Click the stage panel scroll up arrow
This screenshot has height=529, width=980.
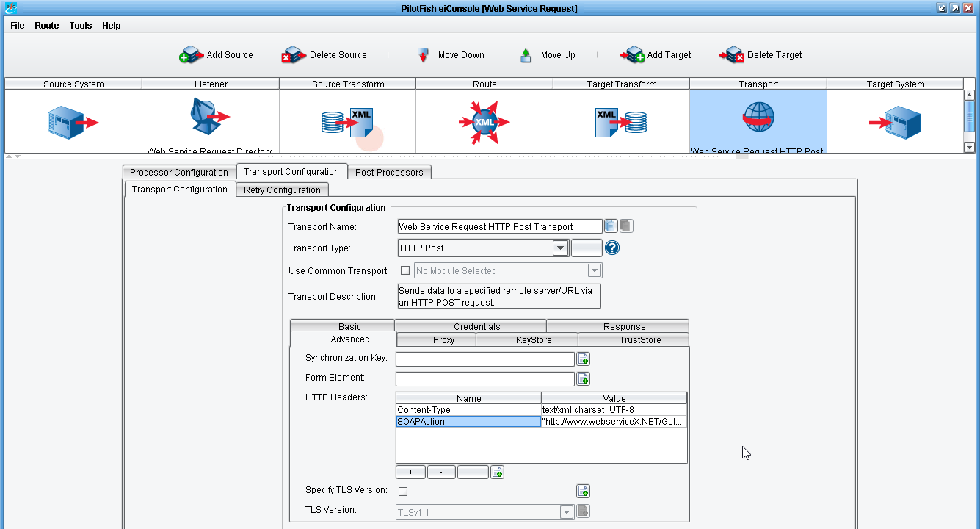pos(970,95)
